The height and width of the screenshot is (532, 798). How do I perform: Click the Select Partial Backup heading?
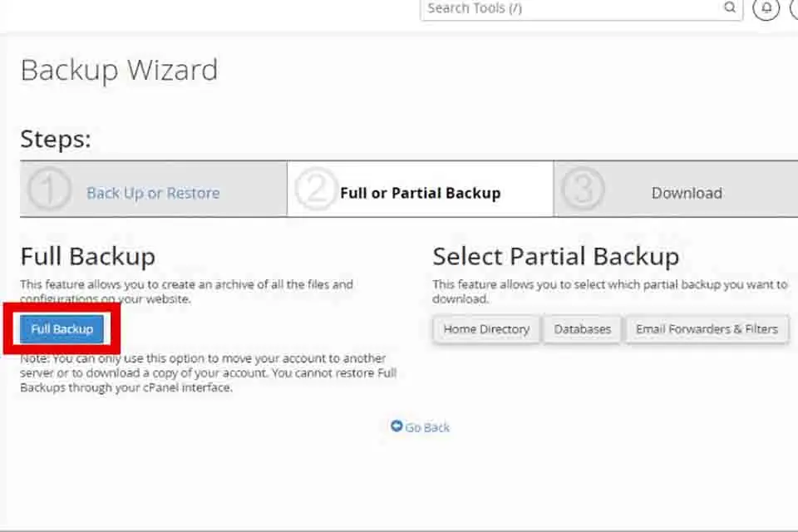[x=556, y=257]
